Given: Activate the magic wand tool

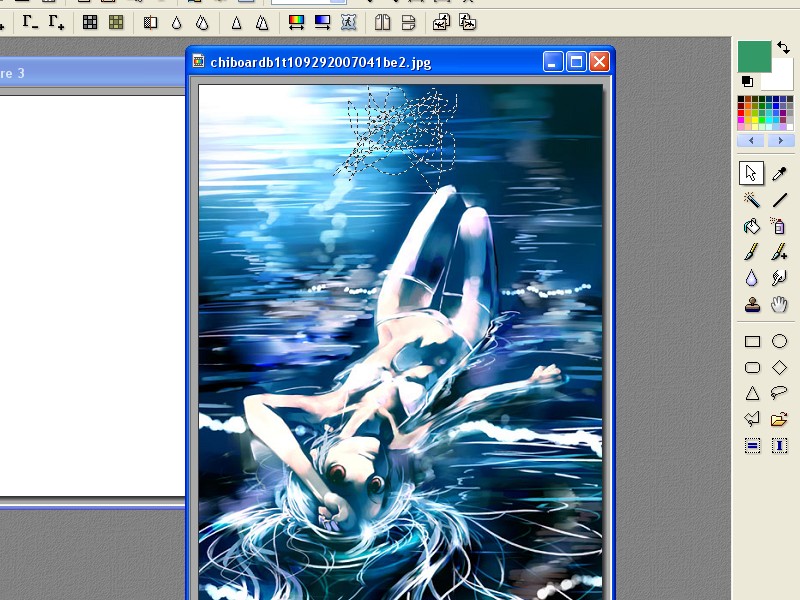Looking at the screenshot, I should click(x=752, y=199).
